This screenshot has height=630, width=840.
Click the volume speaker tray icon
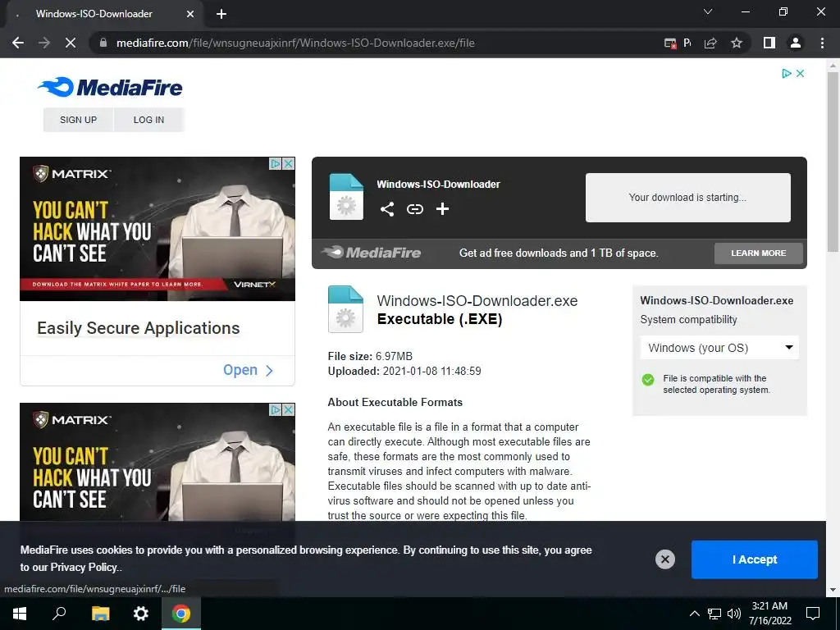pos(734,614)
